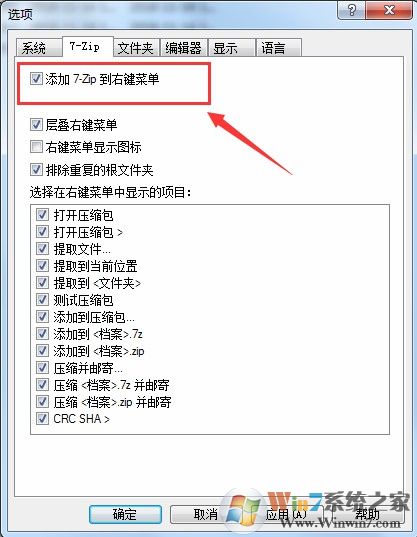Click the question mark help icon in title bar
Screen dimensions: 417x537
click(x=351, y=10)
